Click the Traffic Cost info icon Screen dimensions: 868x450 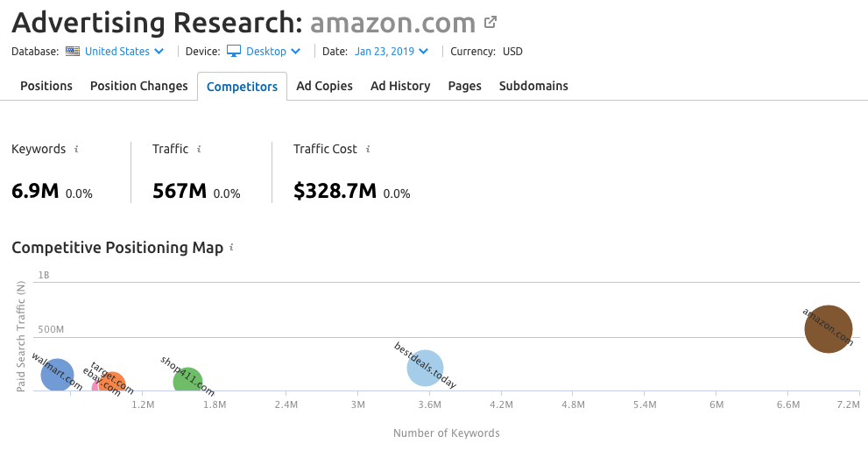click(368, 149)
